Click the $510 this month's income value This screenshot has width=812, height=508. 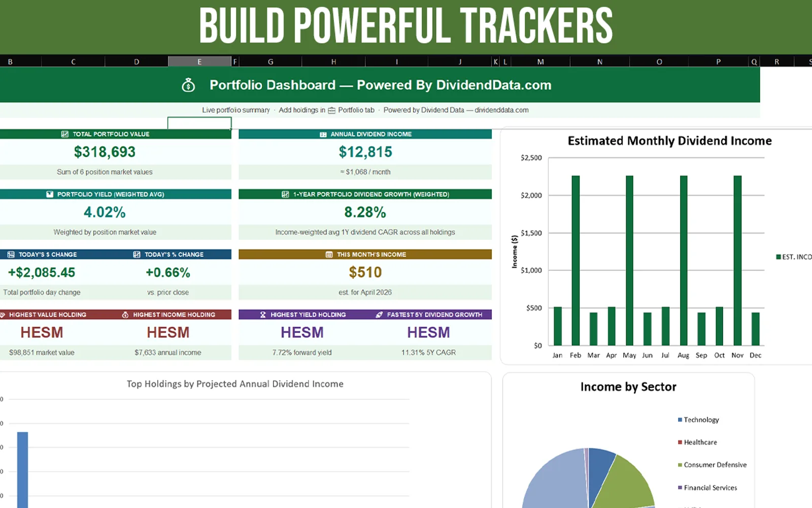pos(365,273)
